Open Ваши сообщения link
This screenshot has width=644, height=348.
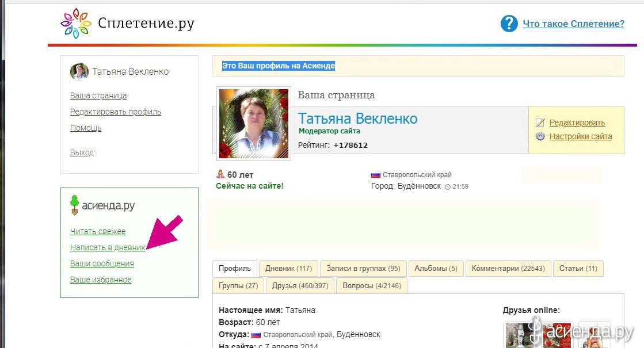click(102, 263)
